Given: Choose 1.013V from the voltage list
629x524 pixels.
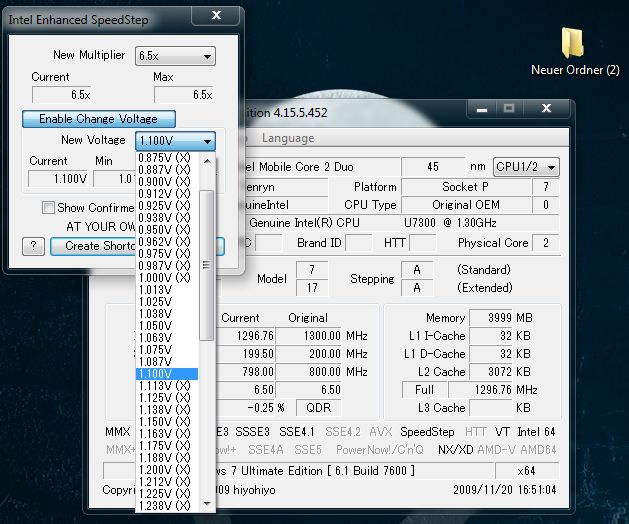Looking at the screenshot, I should 167,290.
